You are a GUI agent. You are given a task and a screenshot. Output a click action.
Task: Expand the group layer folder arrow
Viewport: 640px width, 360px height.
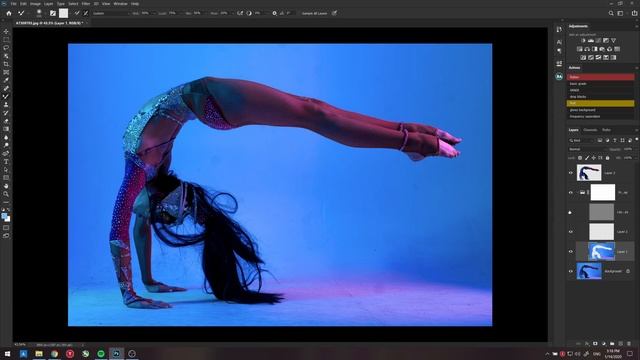tap(577, 192)
